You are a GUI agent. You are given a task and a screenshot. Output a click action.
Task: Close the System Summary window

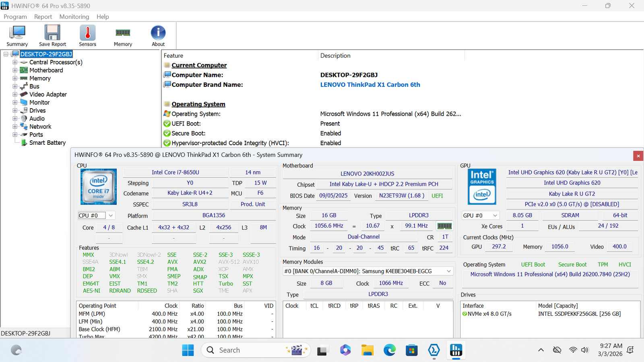[x=638, y=156]
